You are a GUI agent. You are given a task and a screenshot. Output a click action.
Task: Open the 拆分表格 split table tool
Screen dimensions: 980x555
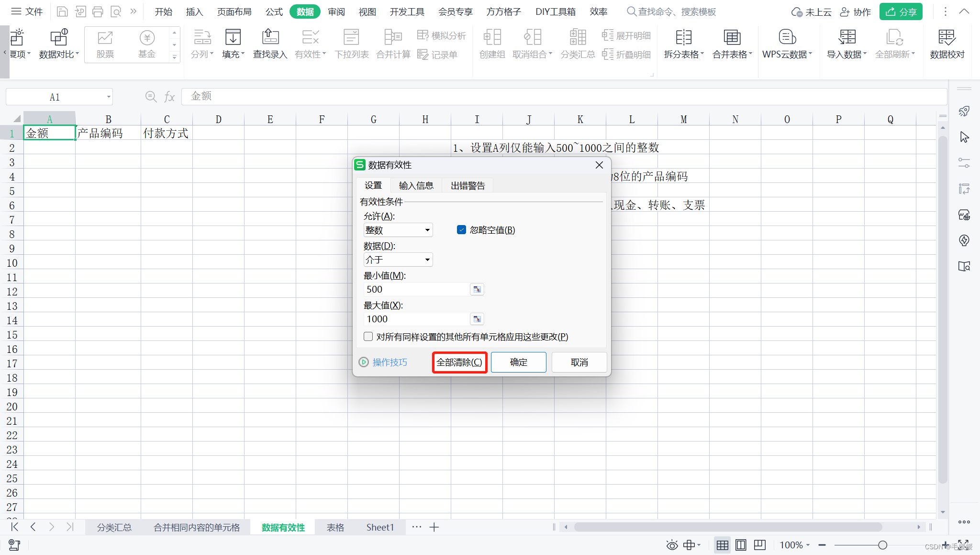(683, 38)
